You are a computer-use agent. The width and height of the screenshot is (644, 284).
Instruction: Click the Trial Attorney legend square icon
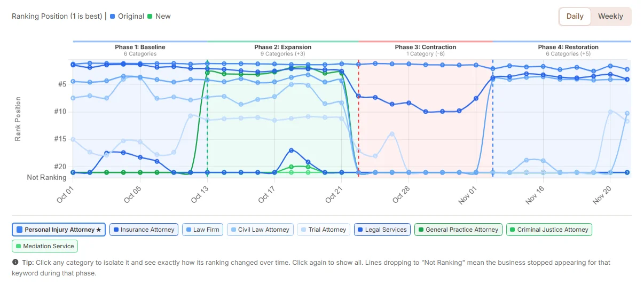[x=303, y=230]
